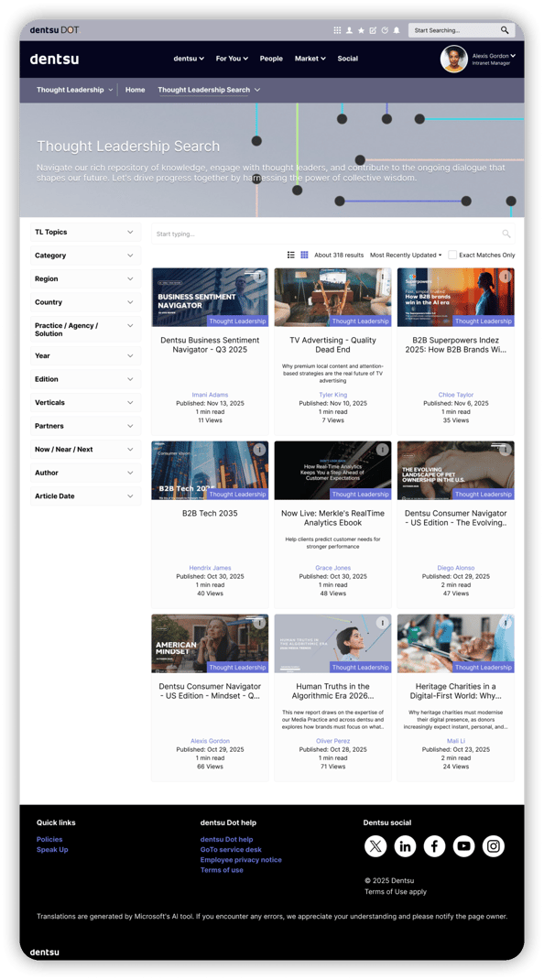
Task: Open Terms of use help link
Action: (x=222, y=870)
